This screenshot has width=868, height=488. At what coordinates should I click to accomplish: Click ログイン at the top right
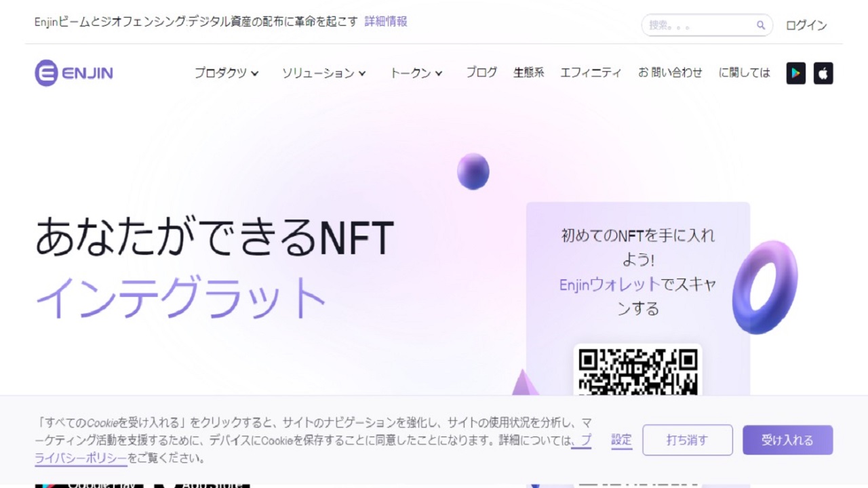806,25
